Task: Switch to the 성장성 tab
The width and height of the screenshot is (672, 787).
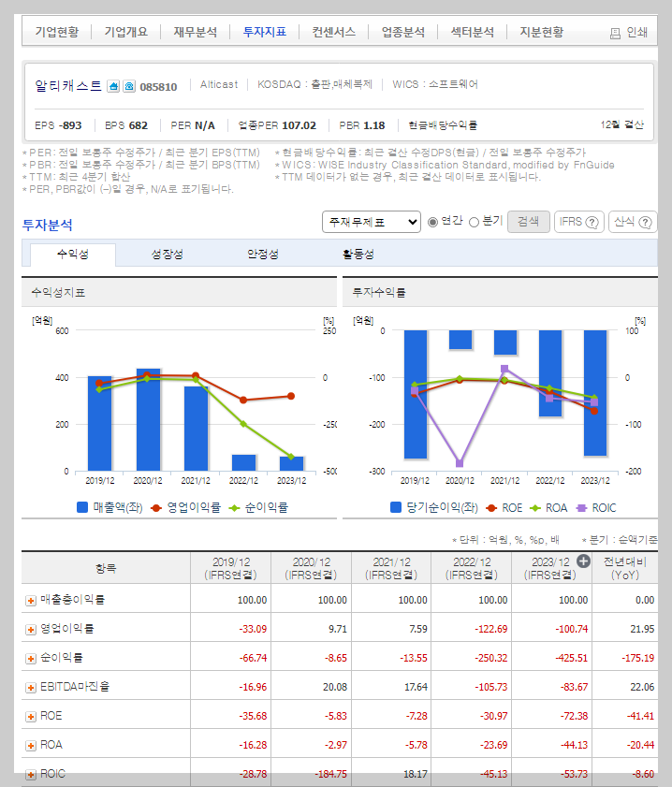Action: coord(168,255)
